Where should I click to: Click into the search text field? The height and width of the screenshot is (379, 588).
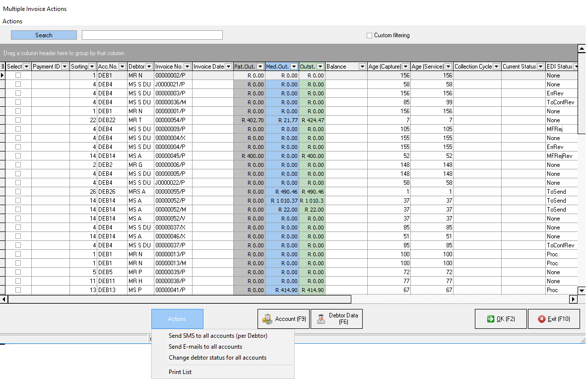(152, 35)
